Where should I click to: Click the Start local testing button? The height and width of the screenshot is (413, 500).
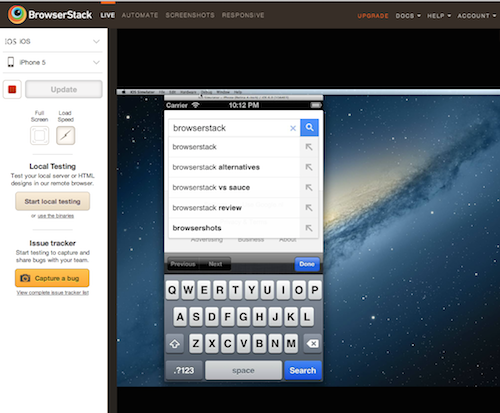[x=52, y=201]
